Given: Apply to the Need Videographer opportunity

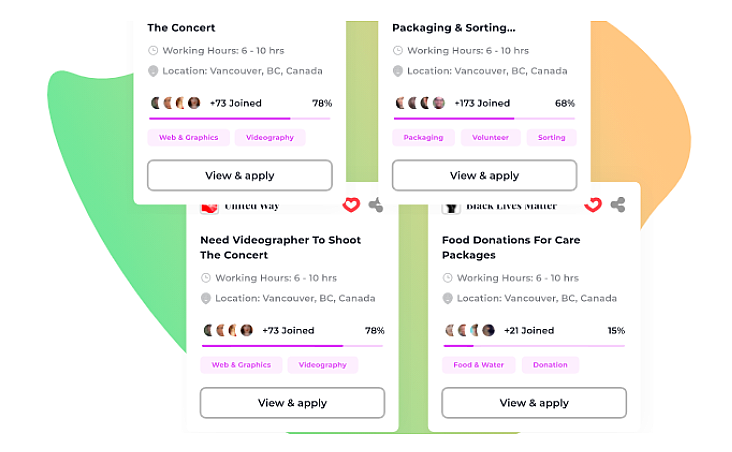Looking at the screenshot, I should tap(292, 403).
